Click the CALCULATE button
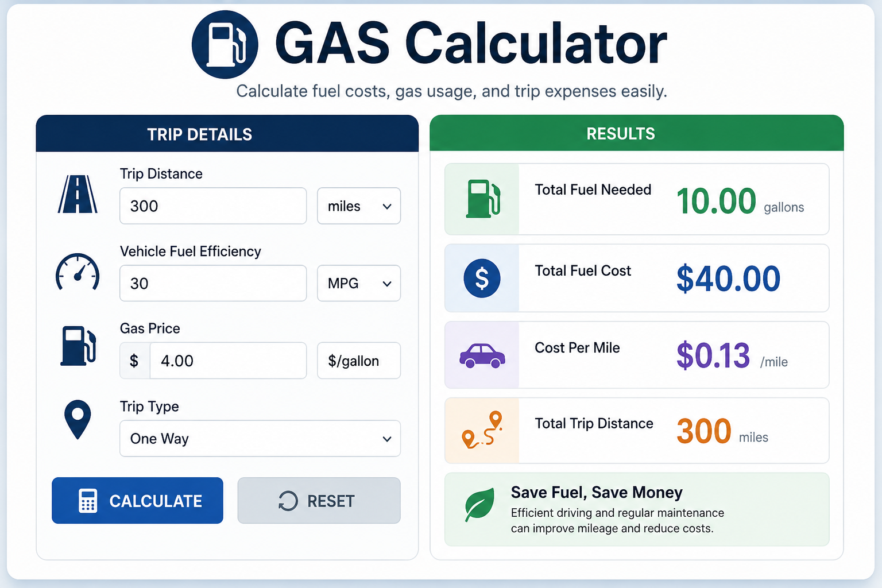Image resolution: width=882 pixels, height=588 pixels. pyautogui.click(x=137, y=501)
